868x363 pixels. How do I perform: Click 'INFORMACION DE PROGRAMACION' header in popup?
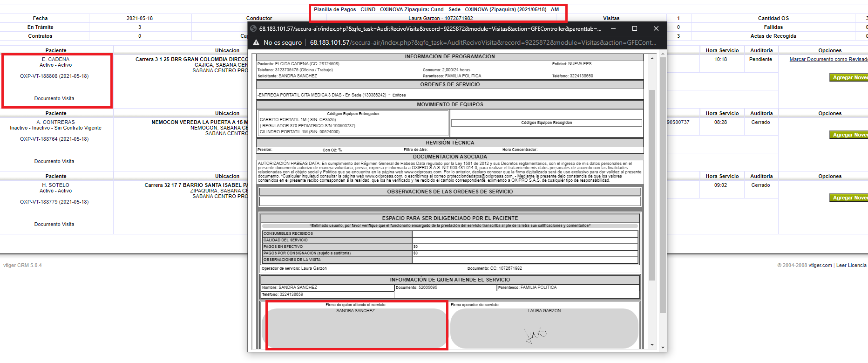[x=450, y=56]
